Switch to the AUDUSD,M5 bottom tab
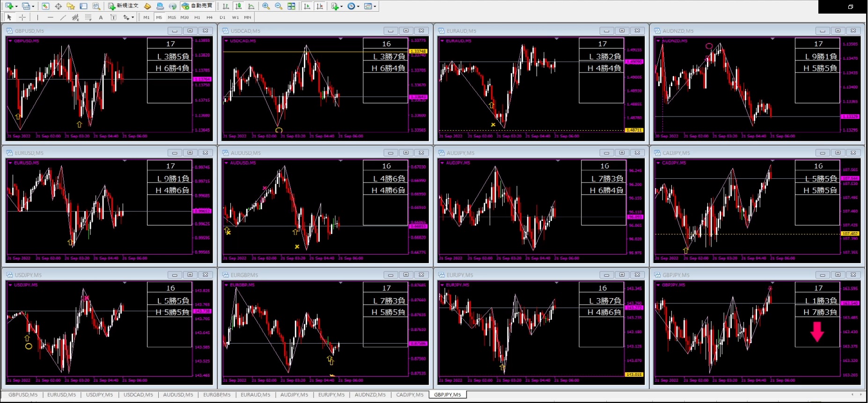Viewport: 868px width, 403px height. (x=178, y=395)
